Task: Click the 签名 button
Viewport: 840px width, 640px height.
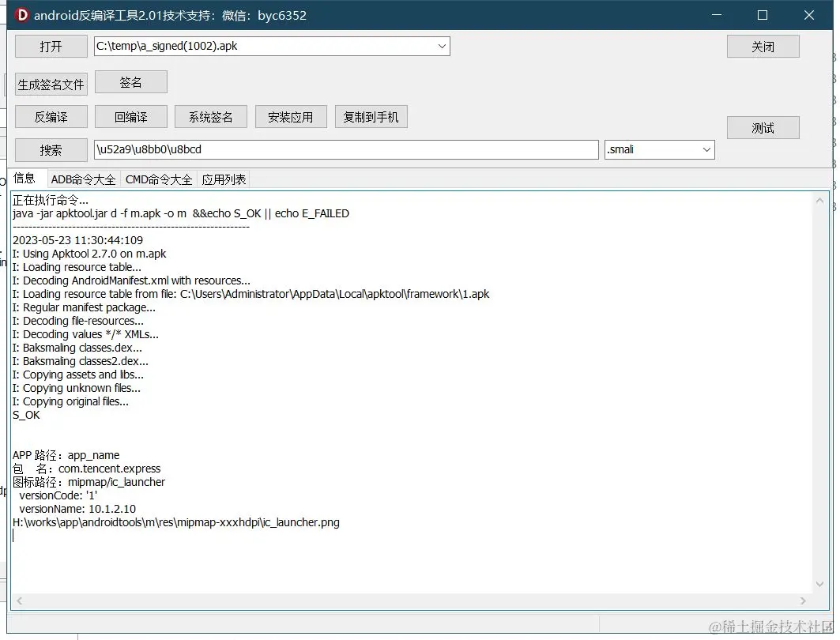Action: click(130, 82)
